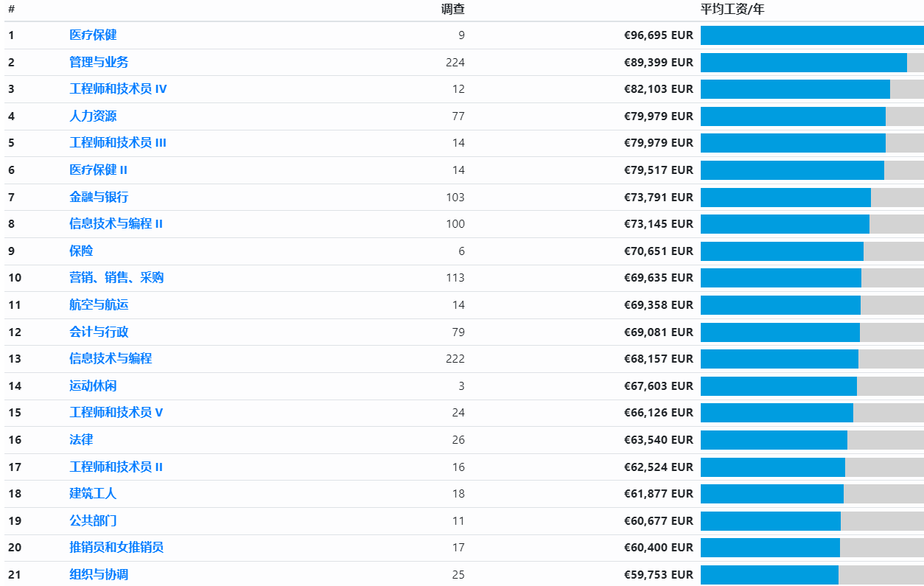The height and width of the screenshot is (586, 924).
Task: Select the 公共部门 link
Action: click(93, 520)
